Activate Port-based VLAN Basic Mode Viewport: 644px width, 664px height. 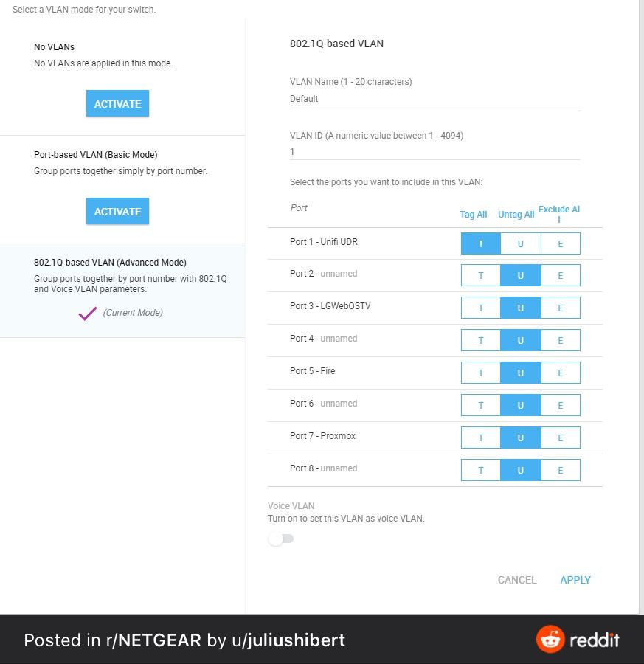tap(117, 212)
